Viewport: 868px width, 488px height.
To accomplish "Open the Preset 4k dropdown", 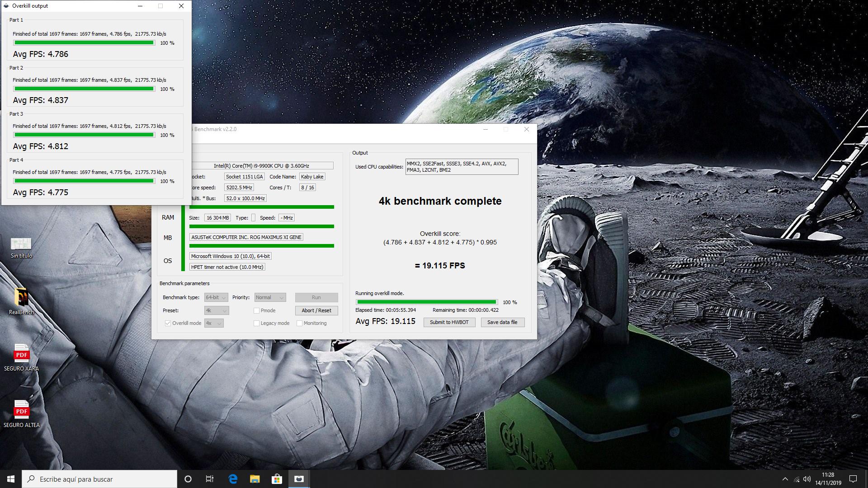I will pos(217,310).
